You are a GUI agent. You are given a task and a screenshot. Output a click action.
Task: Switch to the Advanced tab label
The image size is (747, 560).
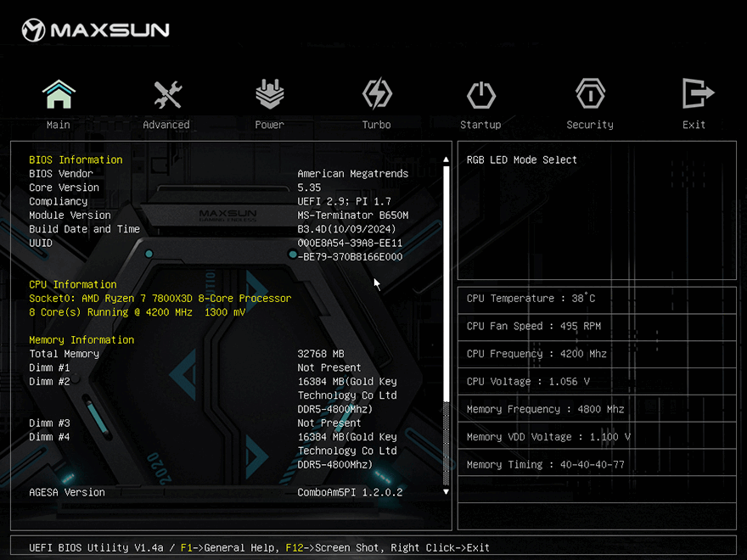tap(166, 125)
